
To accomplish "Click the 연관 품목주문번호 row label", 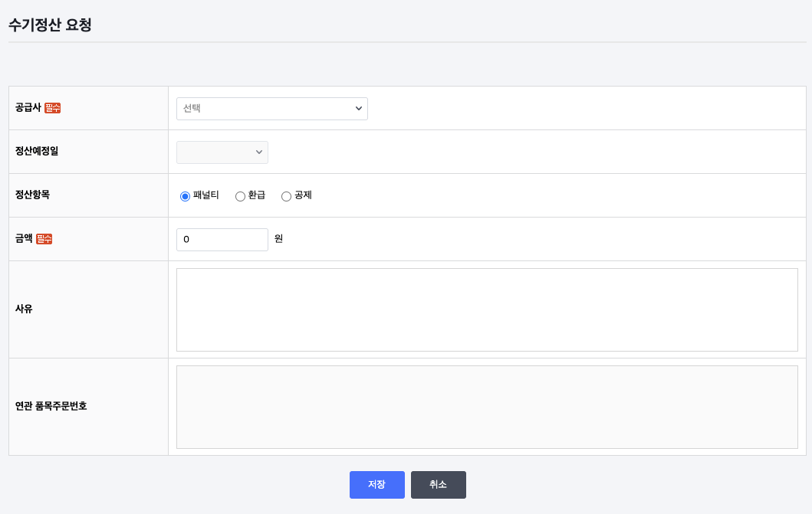I will click(x=51, y=407).
